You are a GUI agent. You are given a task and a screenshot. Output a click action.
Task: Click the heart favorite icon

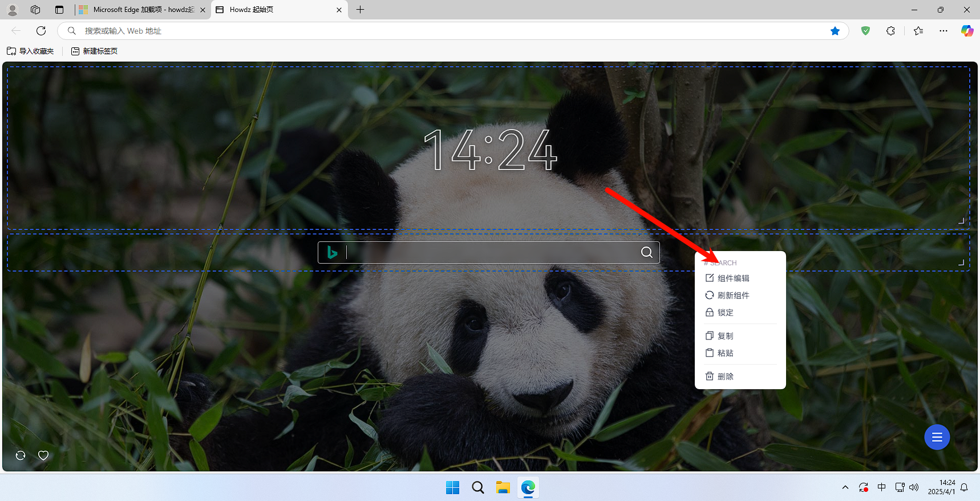tap(43, 455)
